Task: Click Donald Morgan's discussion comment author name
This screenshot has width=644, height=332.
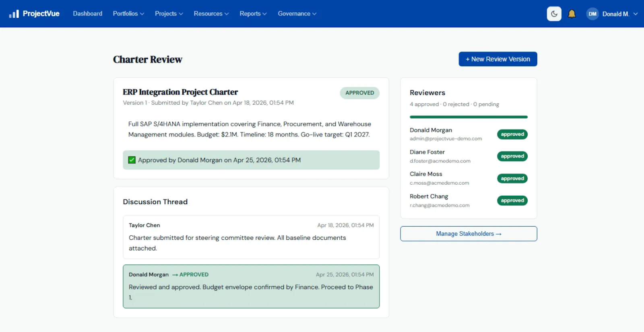Action: click(x=149, y=274)
